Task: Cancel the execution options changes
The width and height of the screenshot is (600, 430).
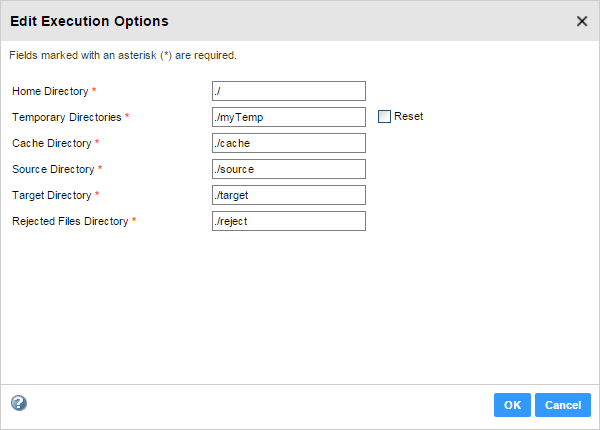Action: [563, 405]
